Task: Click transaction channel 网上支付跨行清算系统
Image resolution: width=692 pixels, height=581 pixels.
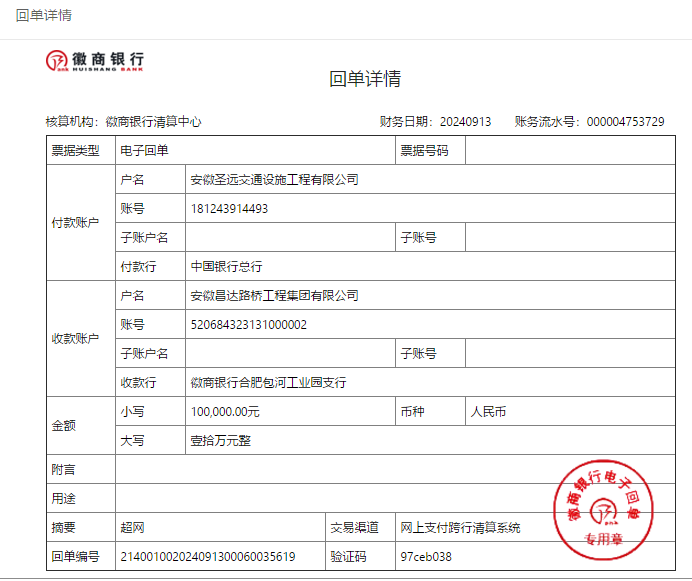Action: pyautogui.click(x=460, y=528)
